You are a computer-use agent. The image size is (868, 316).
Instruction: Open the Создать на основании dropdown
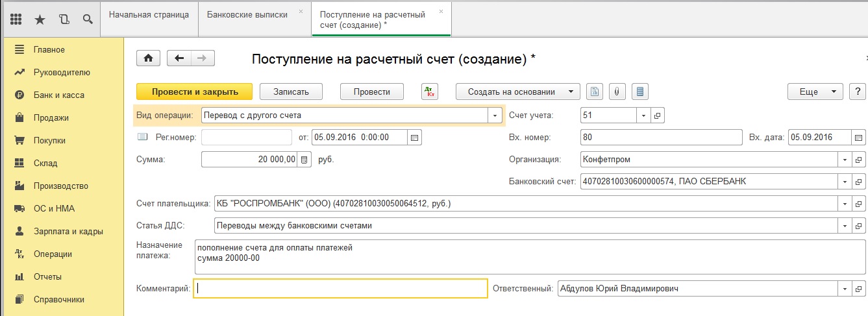click(x=517, y=91)
